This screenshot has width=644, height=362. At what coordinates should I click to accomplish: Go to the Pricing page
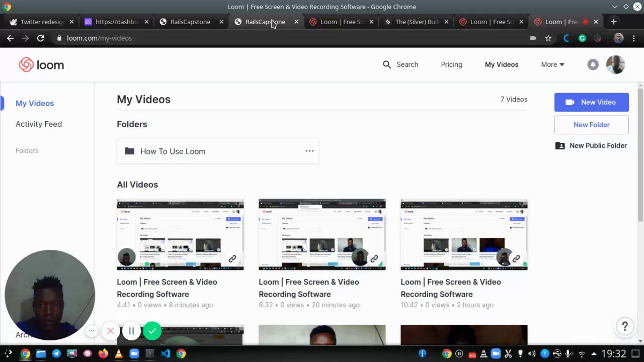[451, 64]
